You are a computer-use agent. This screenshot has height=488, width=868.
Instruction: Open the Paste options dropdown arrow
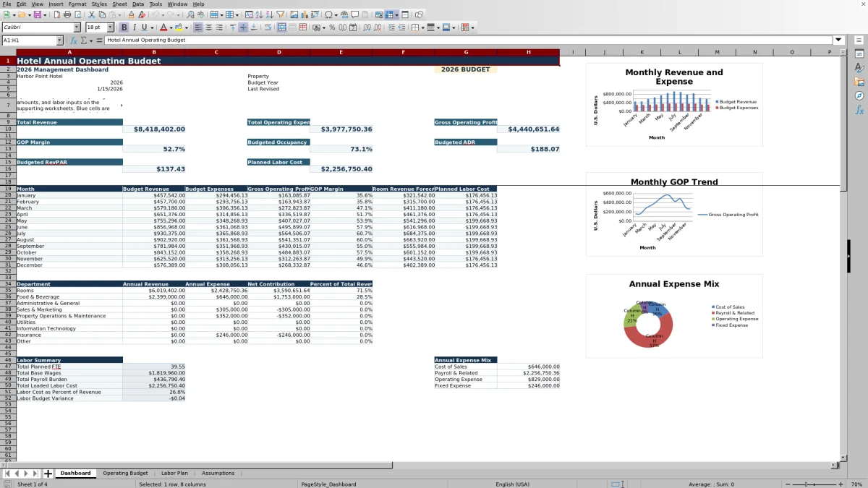coord(119,14)
